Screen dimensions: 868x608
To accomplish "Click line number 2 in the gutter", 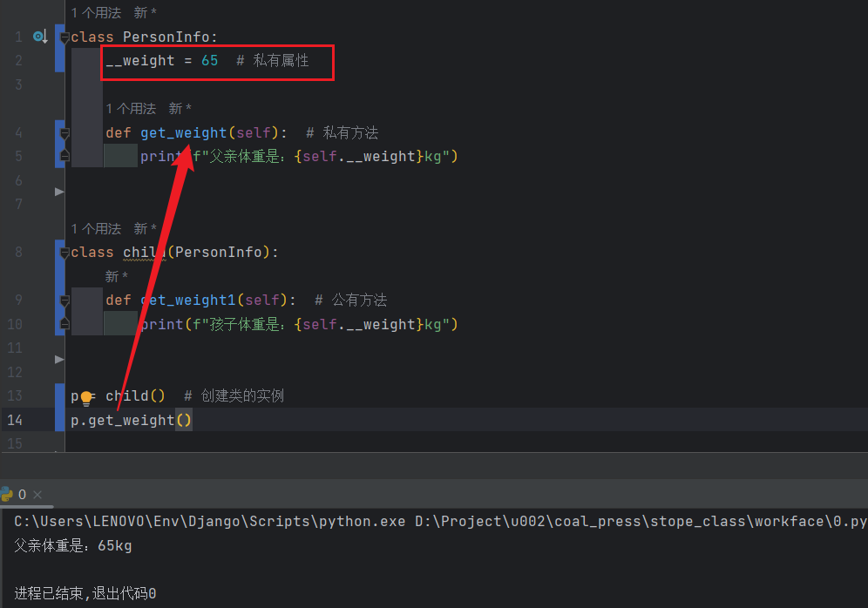I will click(x=19, y=60).
